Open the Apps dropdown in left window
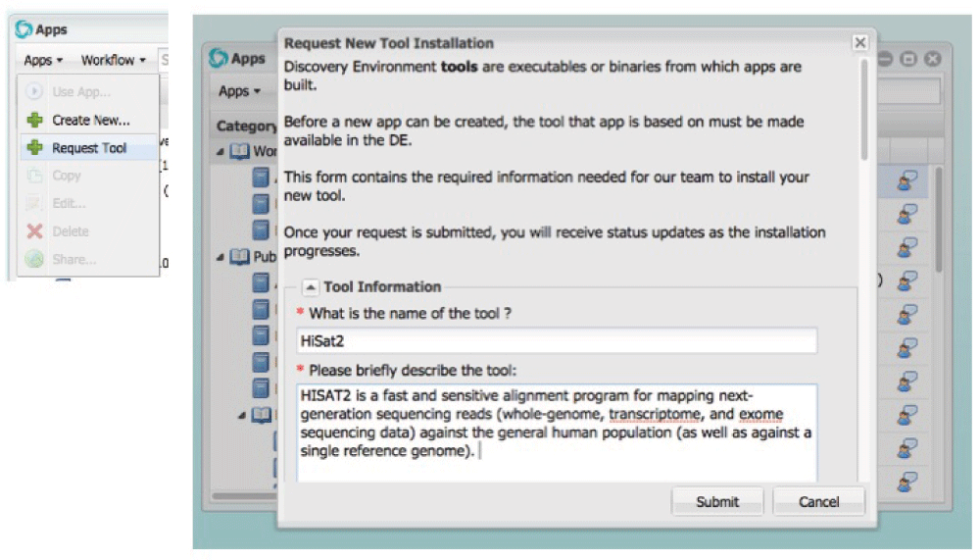This screenshot has height=560, width=980. 43,60
